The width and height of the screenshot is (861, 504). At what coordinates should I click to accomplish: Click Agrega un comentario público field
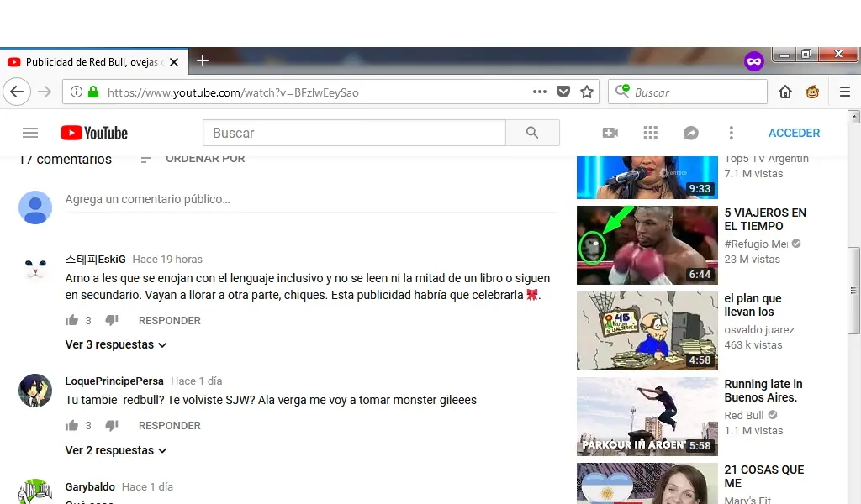pyautogui.click(x=311, y=200)
